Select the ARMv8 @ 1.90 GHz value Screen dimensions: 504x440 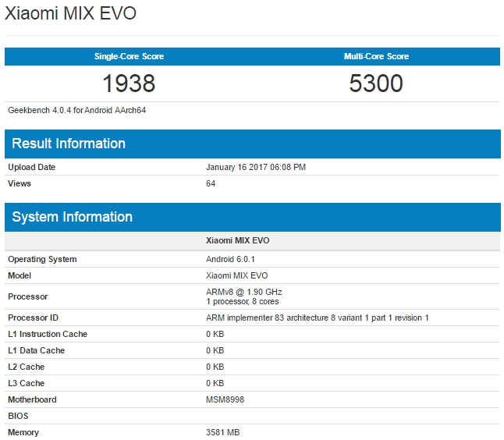coord(244,292)
